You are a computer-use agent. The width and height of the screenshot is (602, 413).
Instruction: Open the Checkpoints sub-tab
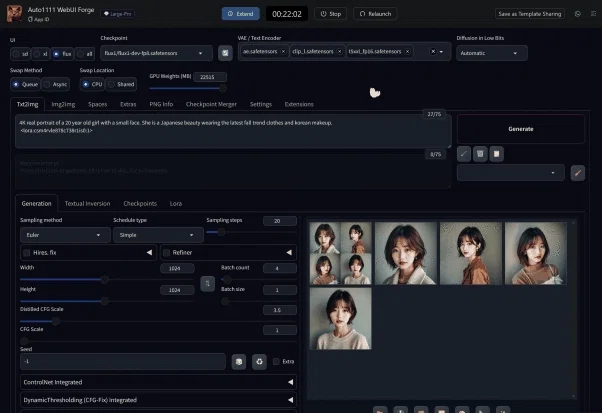[x=140, y=203]
